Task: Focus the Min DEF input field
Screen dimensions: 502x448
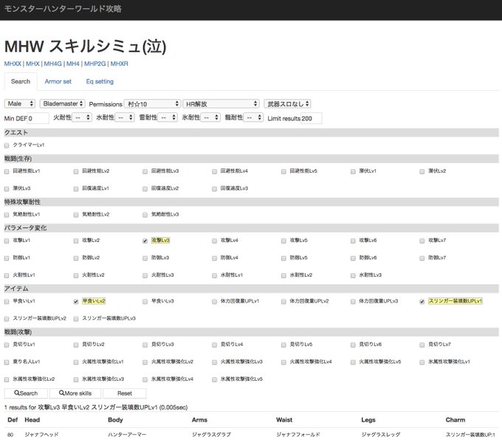Action: 38,118
